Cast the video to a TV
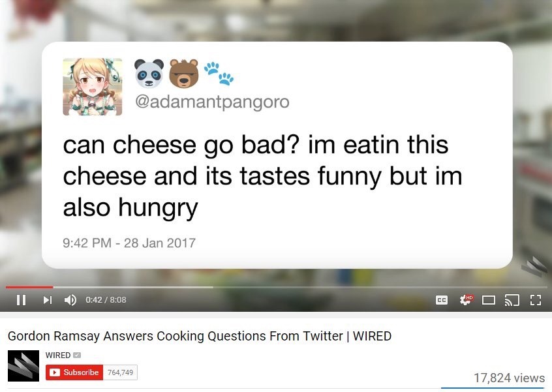The image size is (552, 392). (512, 300)
